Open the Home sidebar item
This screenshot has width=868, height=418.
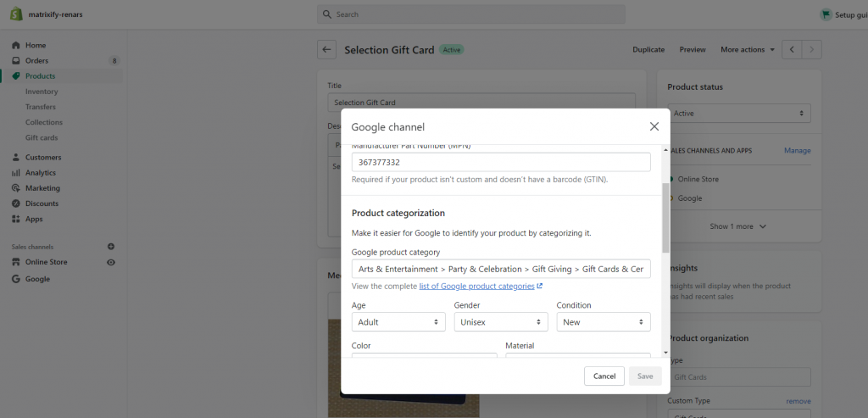pyautogui.click(x=36, y=46)
